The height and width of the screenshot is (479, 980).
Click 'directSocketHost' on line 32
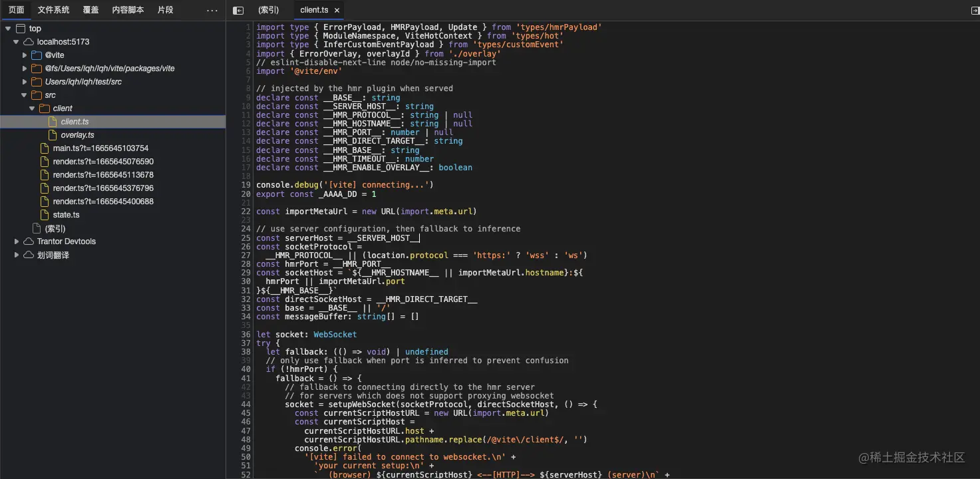click(323, 299)
